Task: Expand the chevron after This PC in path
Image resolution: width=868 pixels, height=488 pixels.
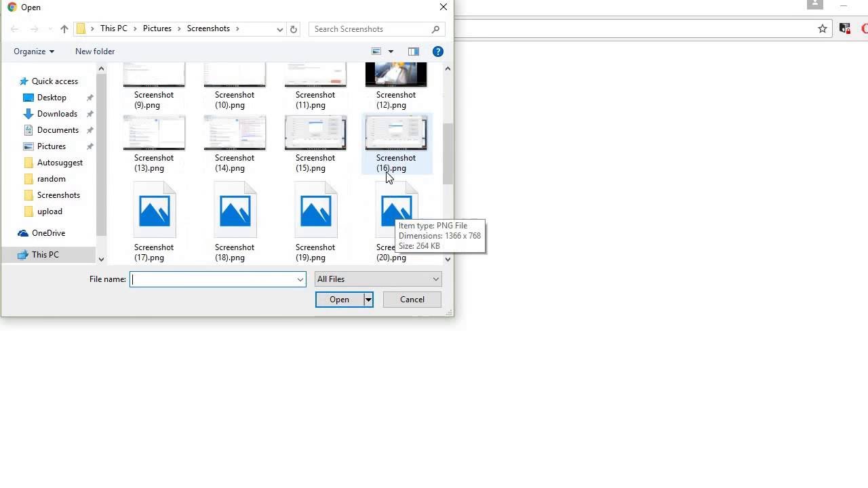Action: (135, 29)
